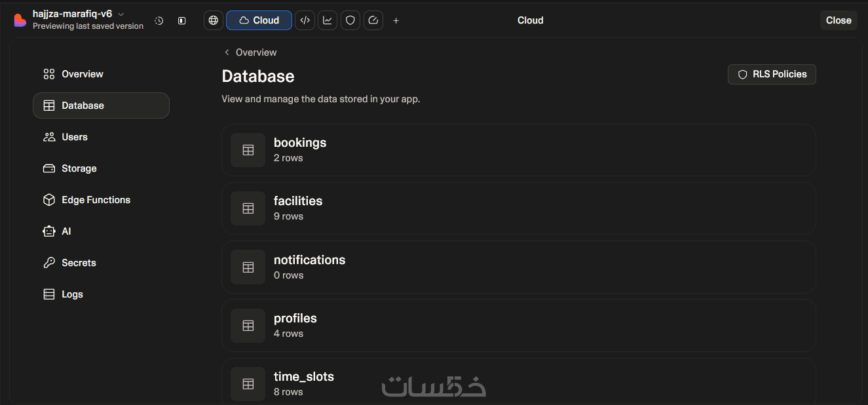Open version history clock icon
The width and height of the screenshot is (868, 405).
159,20
